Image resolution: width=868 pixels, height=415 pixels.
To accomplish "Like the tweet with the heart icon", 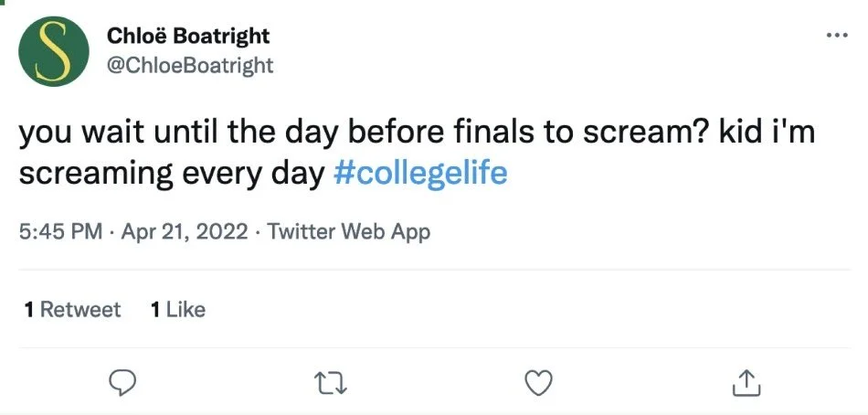I will (x=540, y=384).
